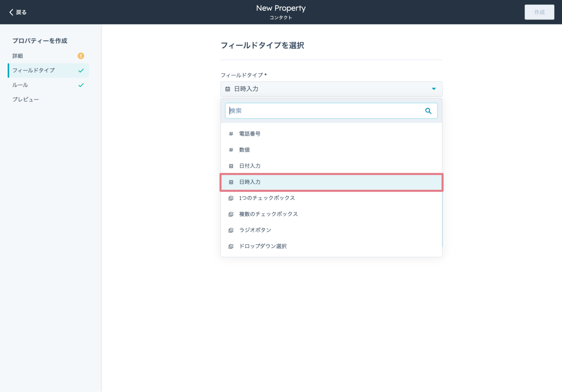Choose 日付入力 from the list

pos(331,166)
